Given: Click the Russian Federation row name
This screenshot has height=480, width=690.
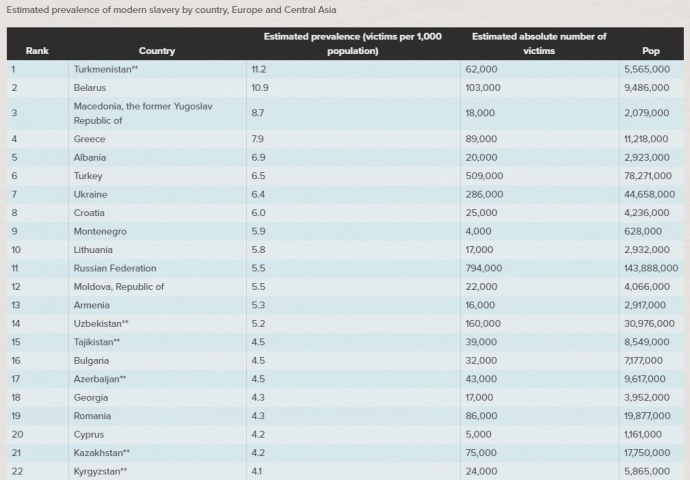Looking at the screenshot, I should click(115, 268).
